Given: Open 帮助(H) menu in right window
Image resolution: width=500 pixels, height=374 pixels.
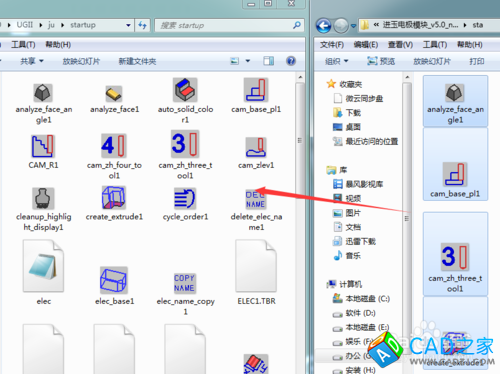Looking at the screenshot, I should [469, 45].
